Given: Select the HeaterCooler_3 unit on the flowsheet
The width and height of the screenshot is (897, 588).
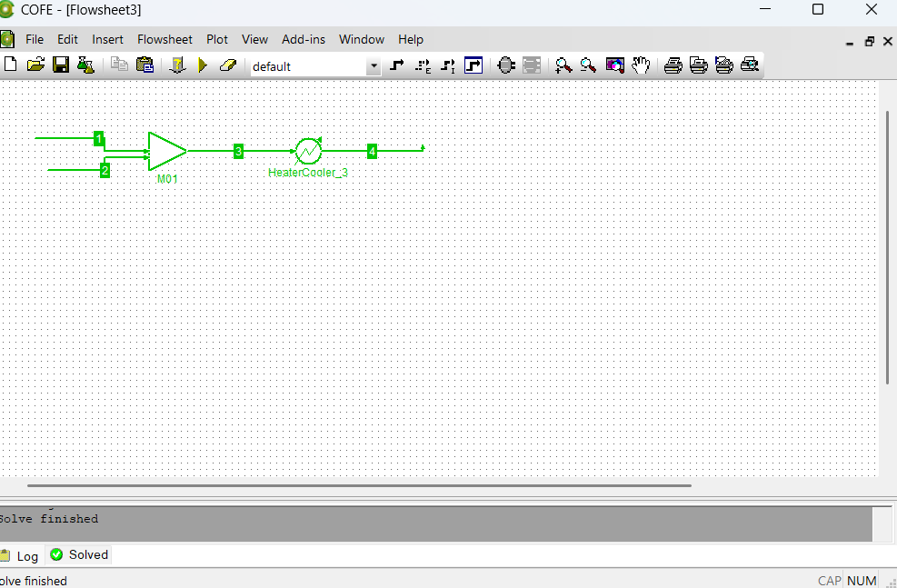Looking at the screenshot, I should pyautogui.click(x=308, y=151).
